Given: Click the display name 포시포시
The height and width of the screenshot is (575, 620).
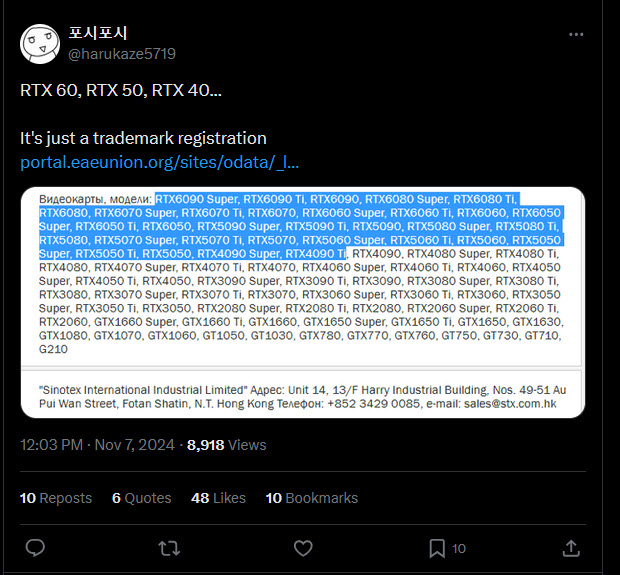Looking at the screenshot, I should pyautogui.click(x=98, y=32).
